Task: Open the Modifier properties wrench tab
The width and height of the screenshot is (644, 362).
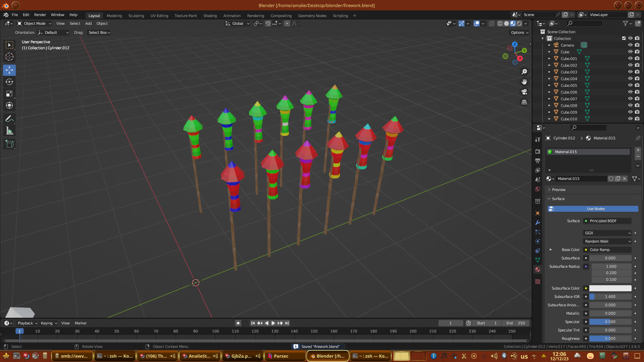Action: coord(538,223)
